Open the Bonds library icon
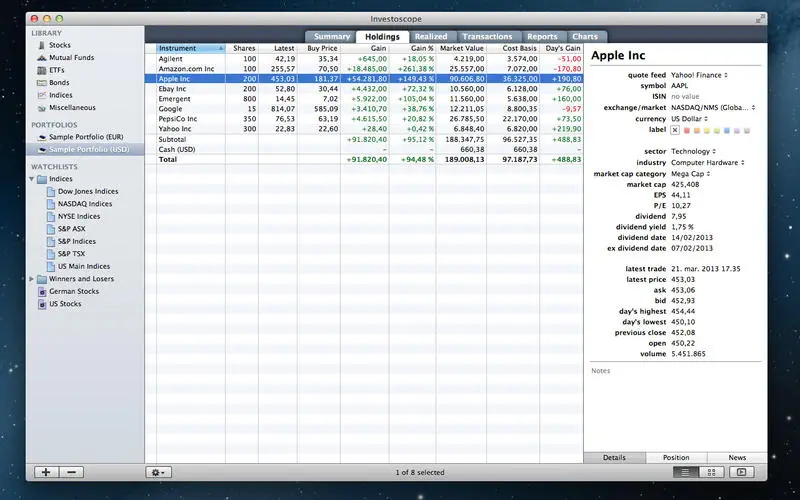The width and height of the screenshot is (800, 500). pyautogui.click(x=42, y=83)
